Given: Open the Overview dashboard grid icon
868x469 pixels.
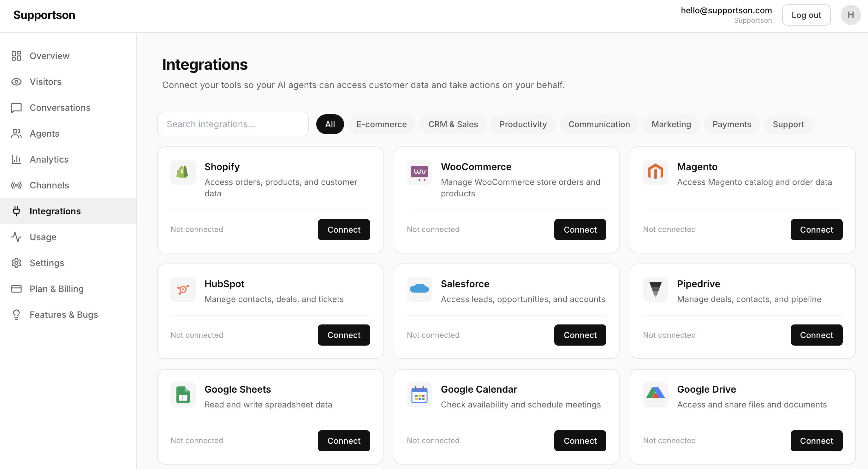Looking at the screenshot, I should pyautogui.click(x=16, y=56).
